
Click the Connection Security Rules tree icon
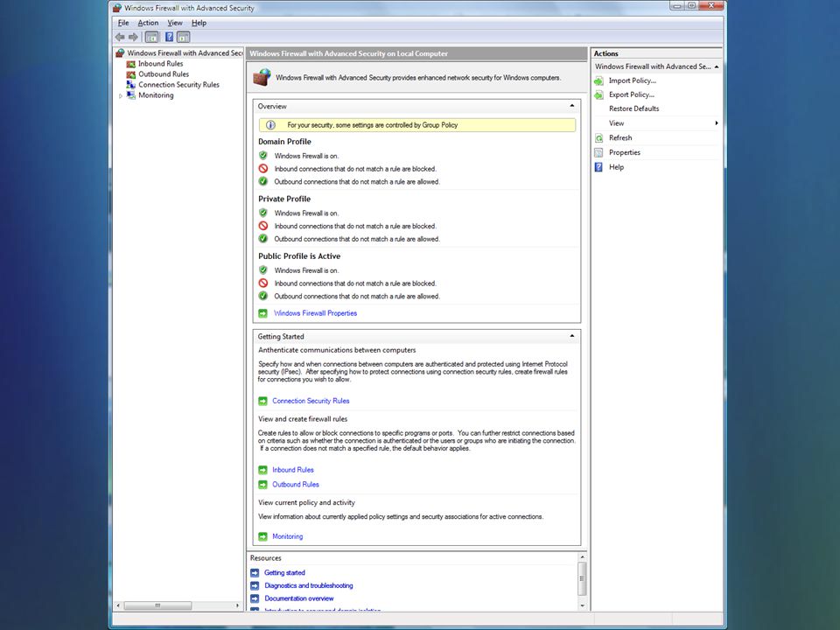coord(130,85)
